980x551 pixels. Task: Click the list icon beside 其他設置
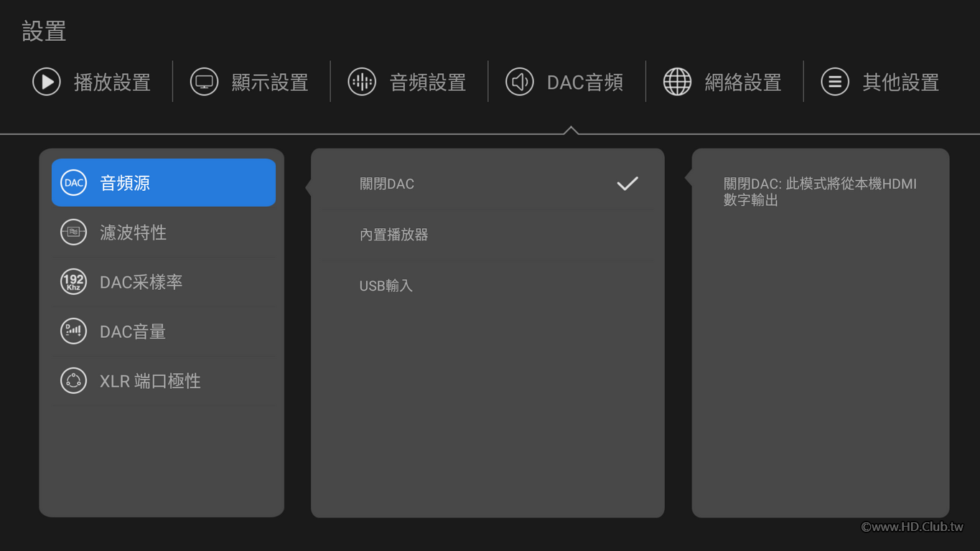(x=835, y=82)
